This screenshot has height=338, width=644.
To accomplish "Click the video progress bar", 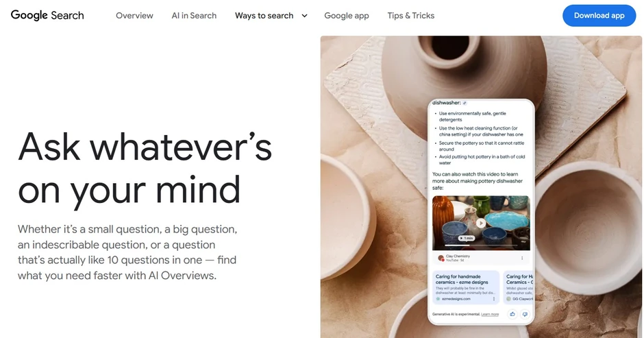I will [x=481, y=245].
